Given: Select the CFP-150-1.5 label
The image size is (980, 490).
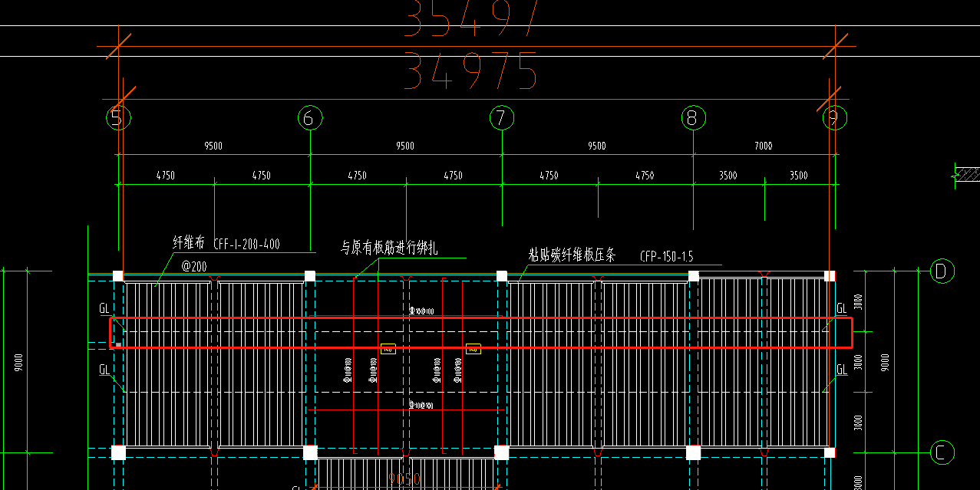Looking at the screenshot, I should (667, 257).
